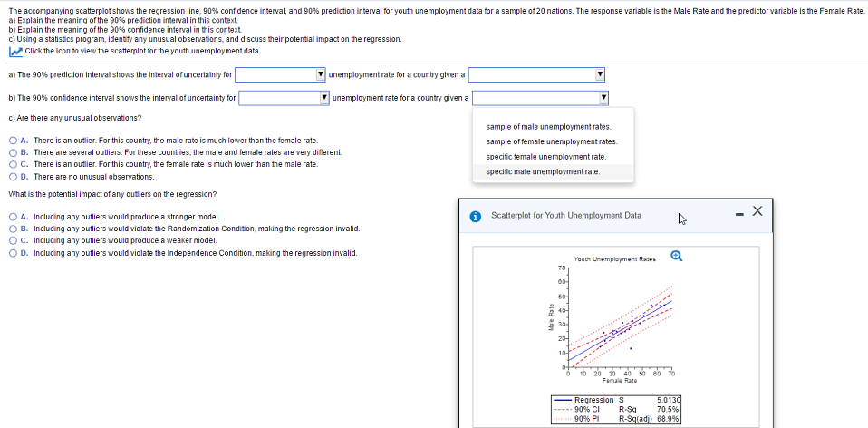The width and height of the screenshot is (868, 428).
Task: Select option B: there are several outliers
Action: pos(14,152)
